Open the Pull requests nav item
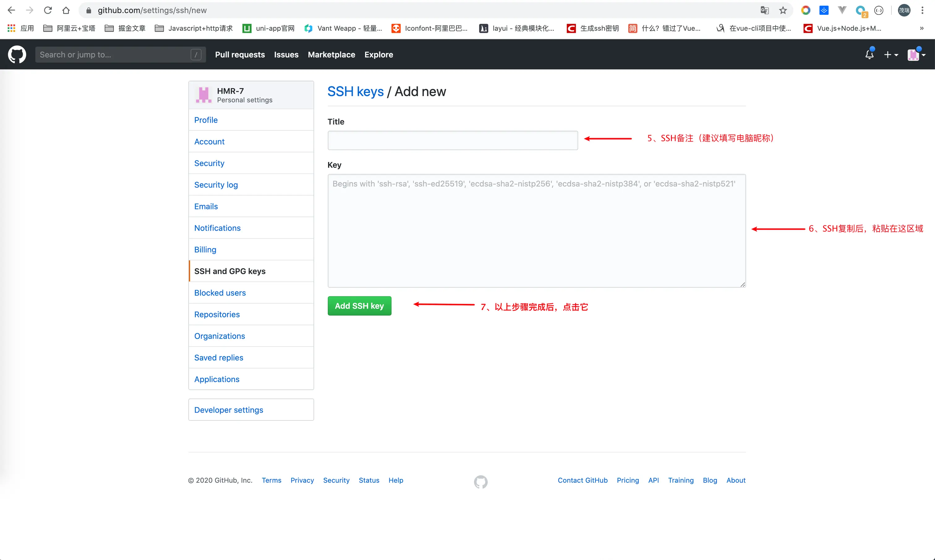Viewport: 935px width, 560px height. pos(240,55)
